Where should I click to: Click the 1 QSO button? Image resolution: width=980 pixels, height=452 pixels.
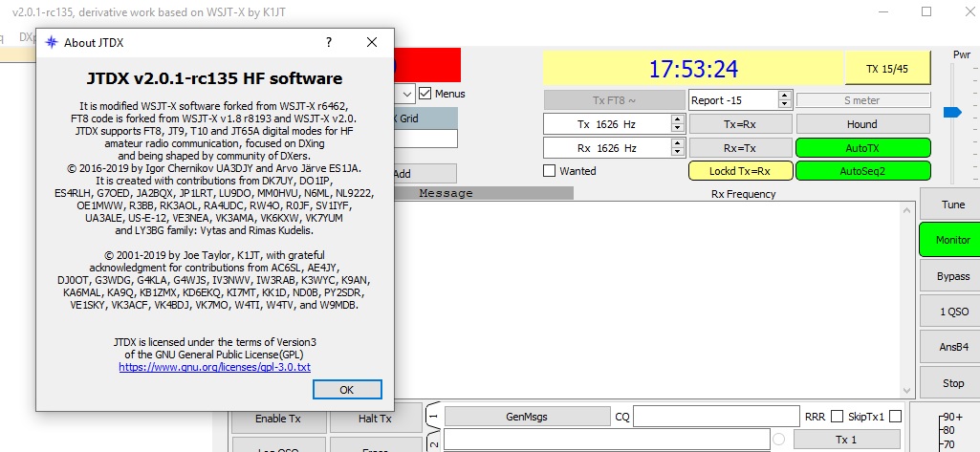click(952, 312)
